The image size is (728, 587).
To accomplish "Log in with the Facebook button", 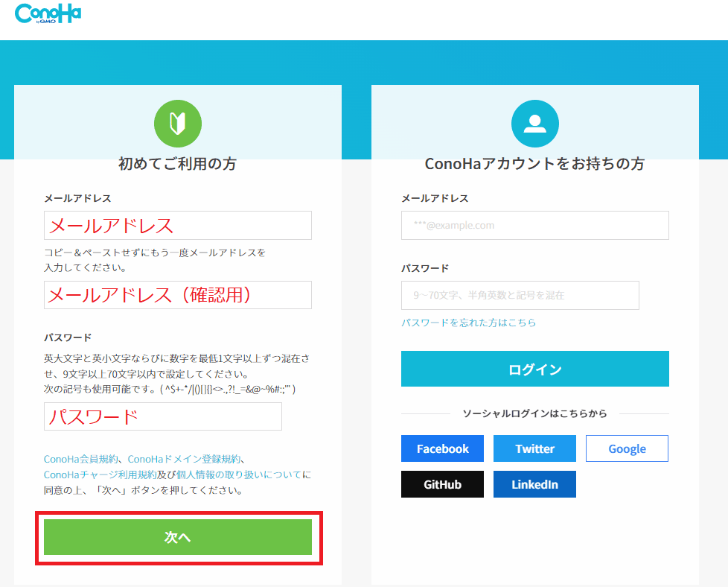I will (x=442, y=448).
